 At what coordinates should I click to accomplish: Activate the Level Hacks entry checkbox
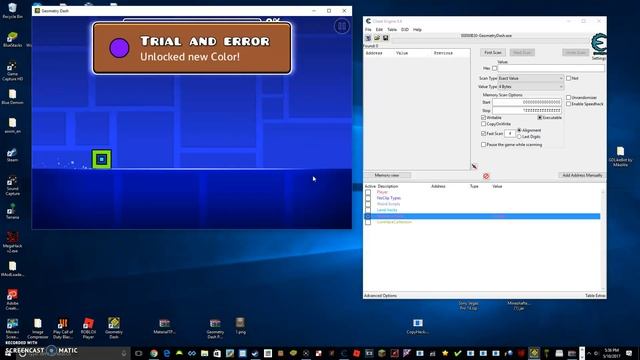point(368,210)
